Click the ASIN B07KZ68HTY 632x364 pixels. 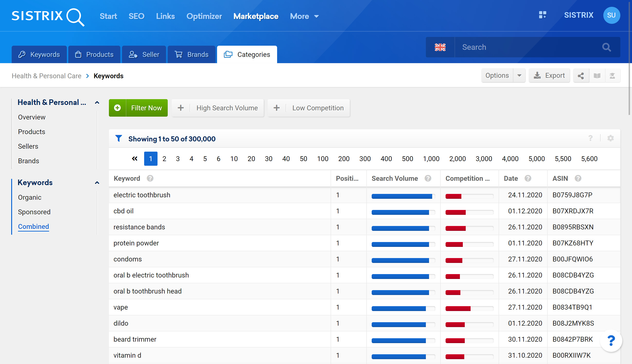pos(573,243)
